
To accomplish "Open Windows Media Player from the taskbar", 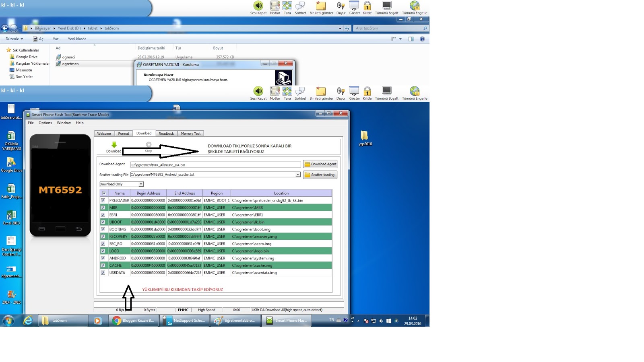I will point(97,321).
